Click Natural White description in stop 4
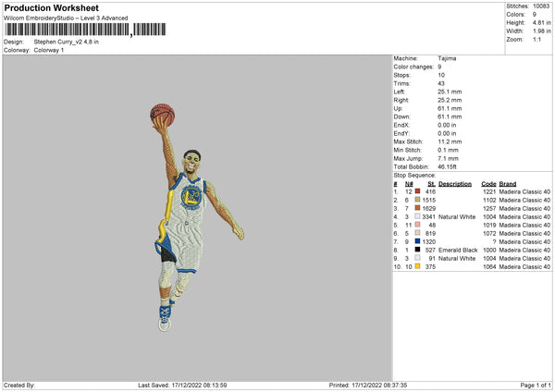 pos(457,217)
